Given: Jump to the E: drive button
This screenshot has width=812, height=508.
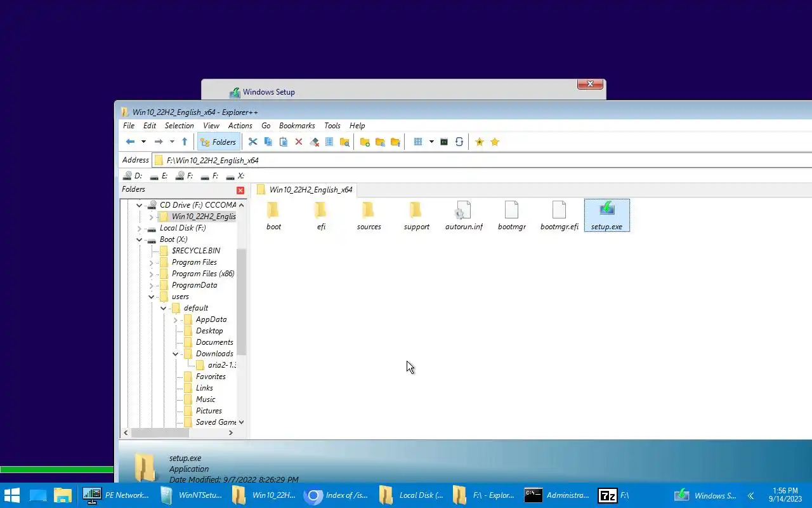Looking at the screenshot, I should point(159,176).
